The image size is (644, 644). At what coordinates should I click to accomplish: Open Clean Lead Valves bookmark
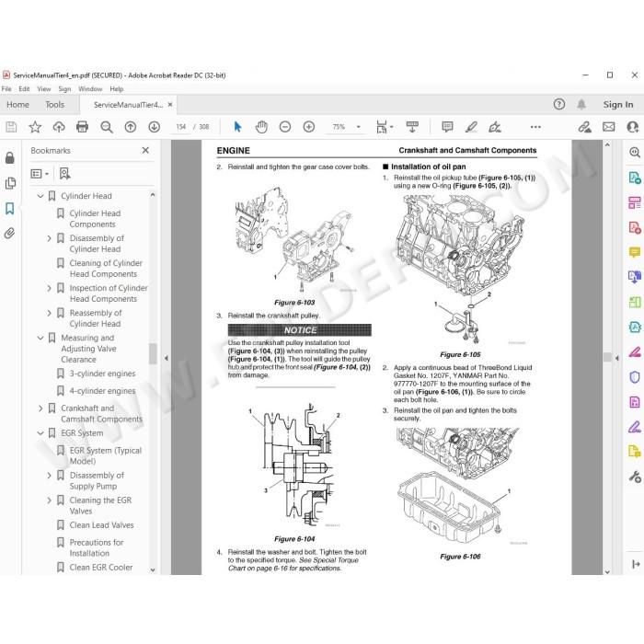101,525
